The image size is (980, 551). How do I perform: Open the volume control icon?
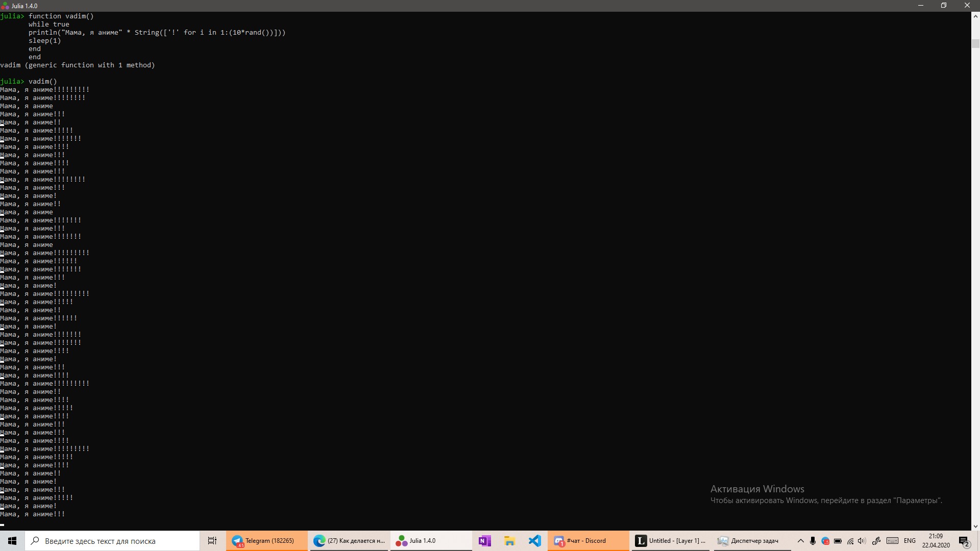click(862, 541)
